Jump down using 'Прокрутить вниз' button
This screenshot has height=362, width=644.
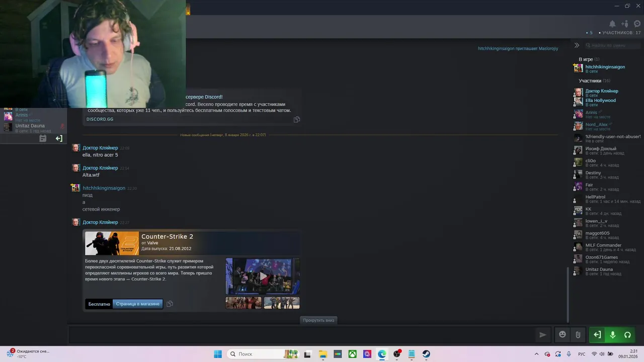pos(318,320)
